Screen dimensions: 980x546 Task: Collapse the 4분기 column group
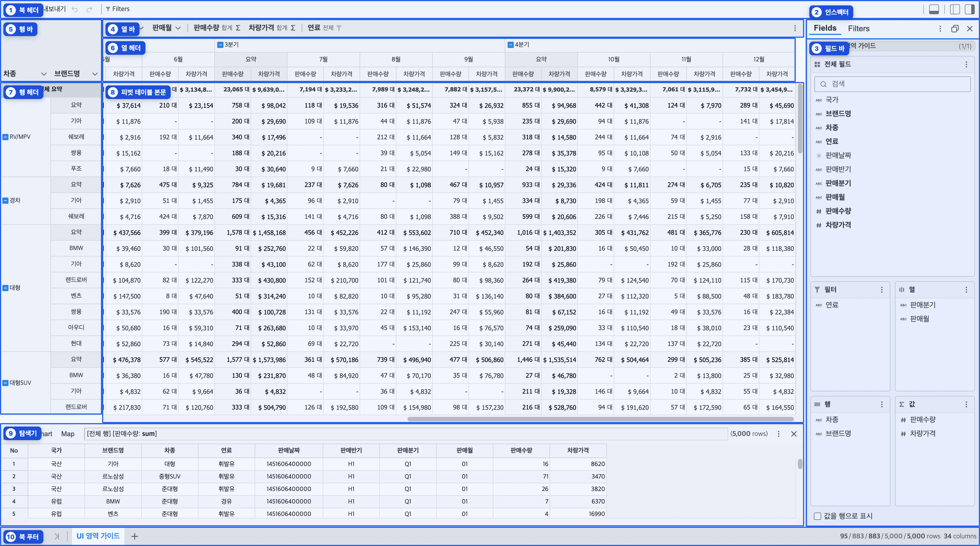[510, 45]
